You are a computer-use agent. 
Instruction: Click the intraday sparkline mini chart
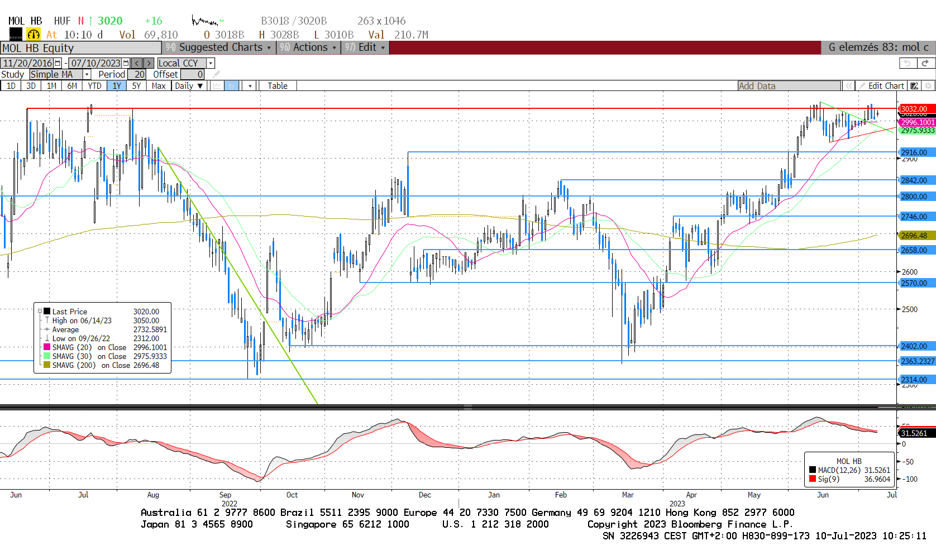click(208, 21)
